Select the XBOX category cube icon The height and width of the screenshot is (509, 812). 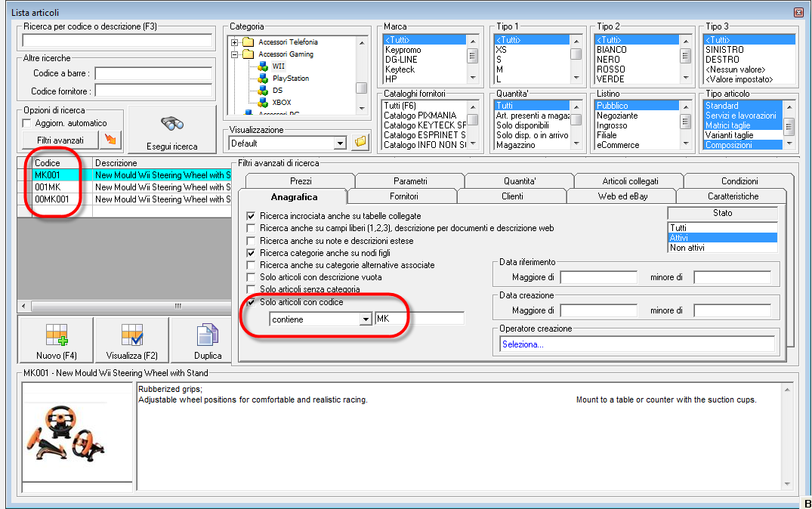tap(263, 103)
